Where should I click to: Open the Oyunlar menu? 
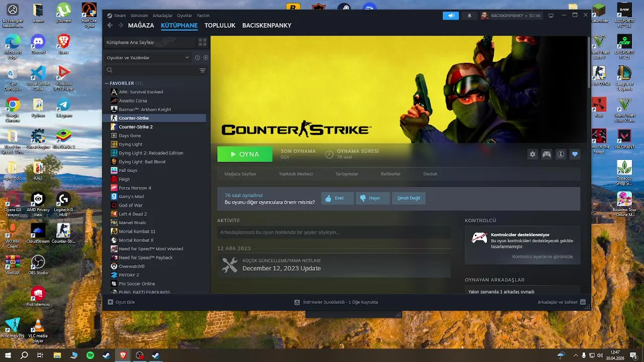pos(185,16)
